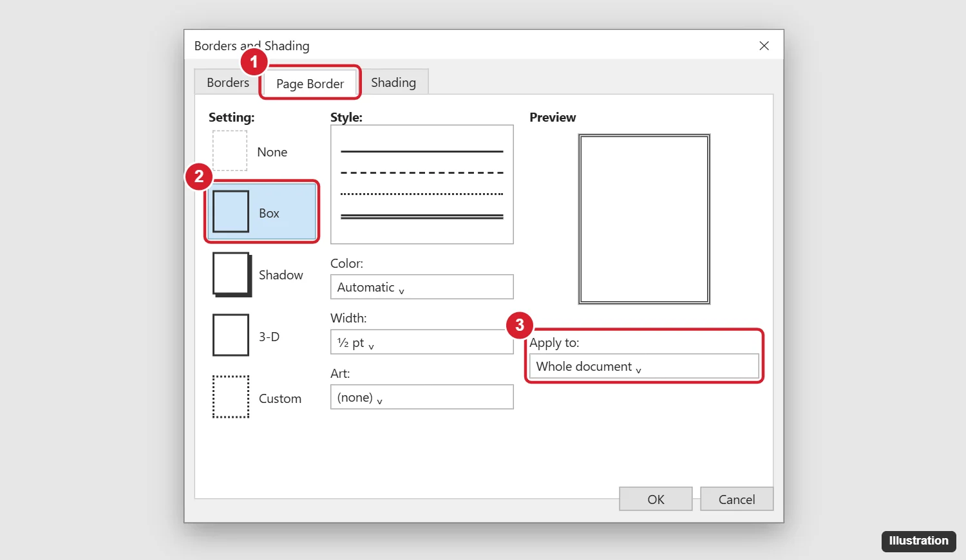The width and height of the screenshot is (966, 560).
Task: Click the None setting label
Action: (272, 152)
